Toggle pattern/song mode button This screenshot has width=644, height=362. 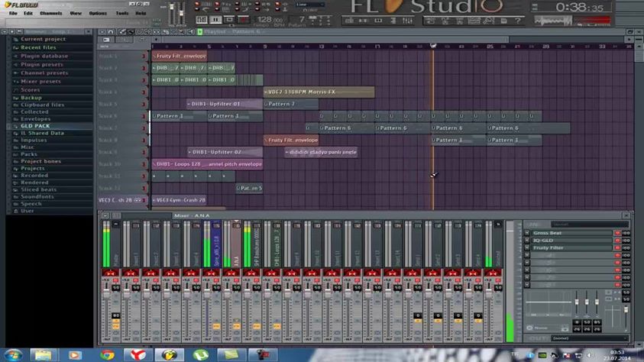[201, 19]
